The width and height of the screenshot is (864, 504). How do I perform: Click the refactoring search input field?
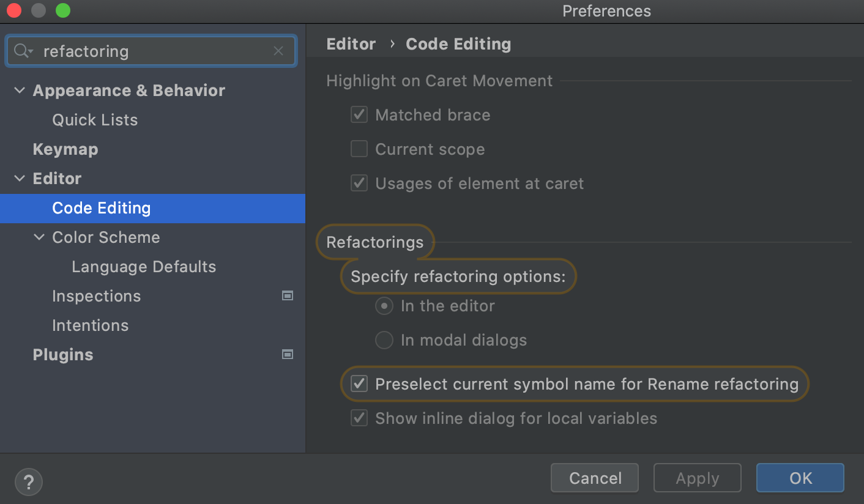pyautogui.click(x=153, y=51)
